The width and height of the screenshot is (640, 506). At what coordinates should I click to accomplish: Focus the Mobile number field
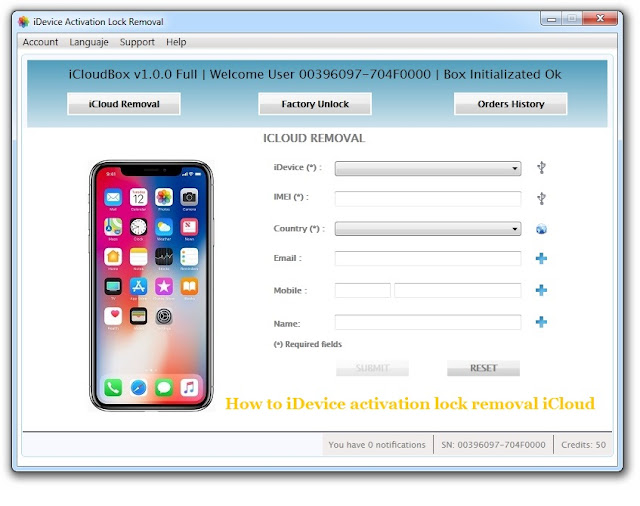[458, 290]
